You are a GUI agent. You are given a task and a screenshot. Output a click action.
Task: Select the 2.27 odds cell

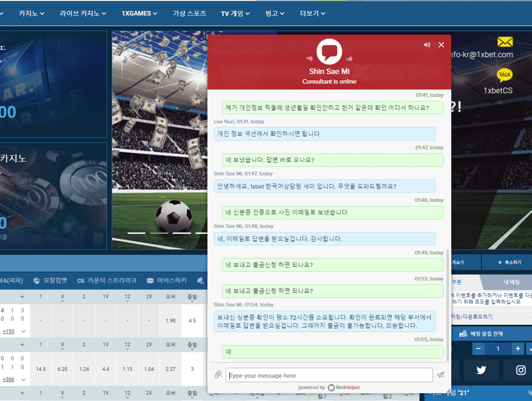tap(171, 369)
